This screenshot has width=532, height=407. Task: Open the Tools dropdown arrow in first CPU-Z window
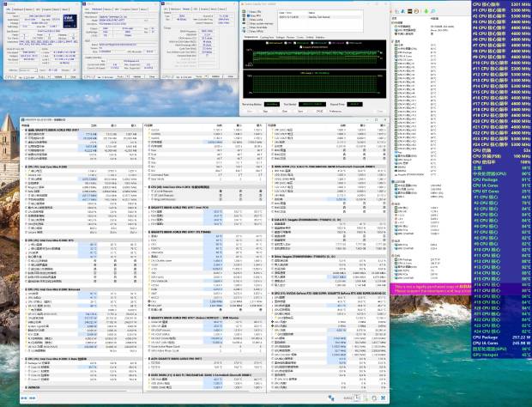[49, 76]
